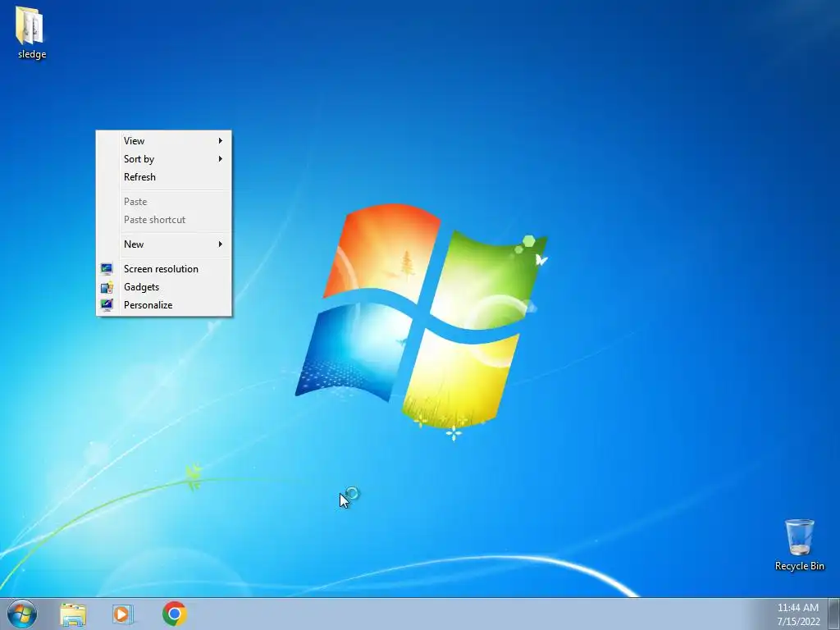This screenshot has height=630, width=840.
Task: Click the monitor icon beside Screen resolution
Action: (x=107, y=269)
